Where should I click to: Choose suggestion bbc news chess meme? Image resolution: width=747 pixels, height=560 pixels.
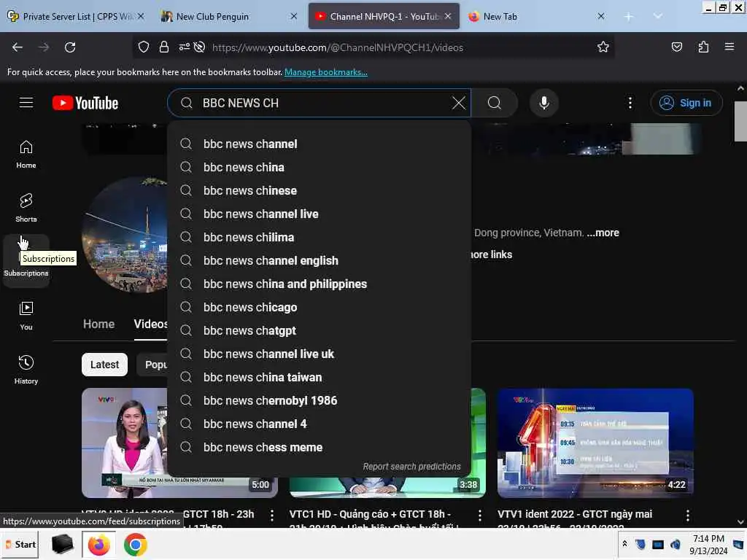[320, 447]
